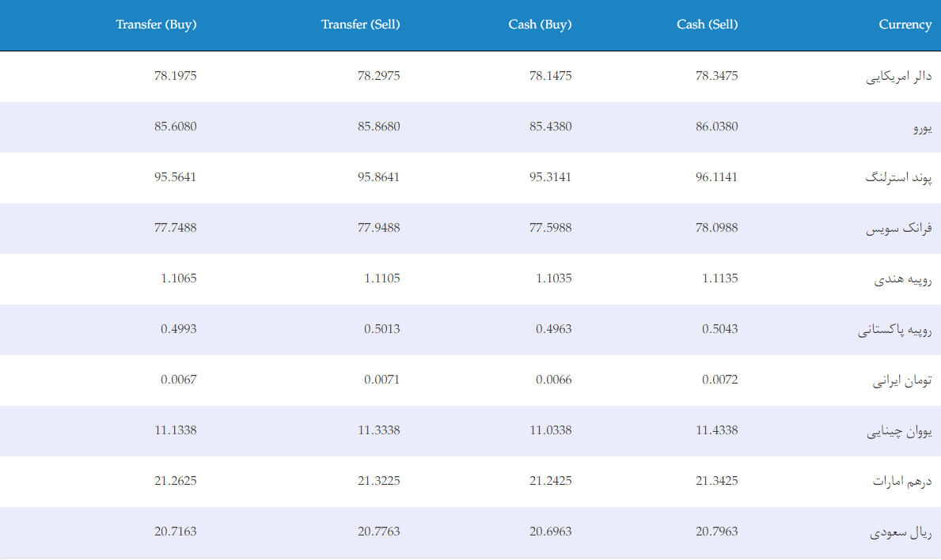Screen dimensions: 941x560
Task: Select the ریال سعودی currency label
Action: click(x=901, y=532)
